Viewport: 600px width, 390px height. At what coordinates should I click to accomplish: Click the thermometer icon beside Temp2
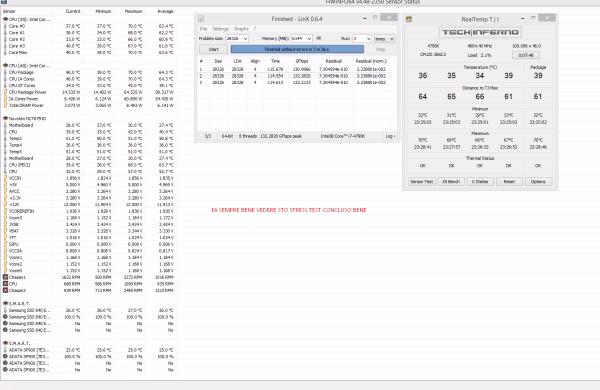pos(5,139)
